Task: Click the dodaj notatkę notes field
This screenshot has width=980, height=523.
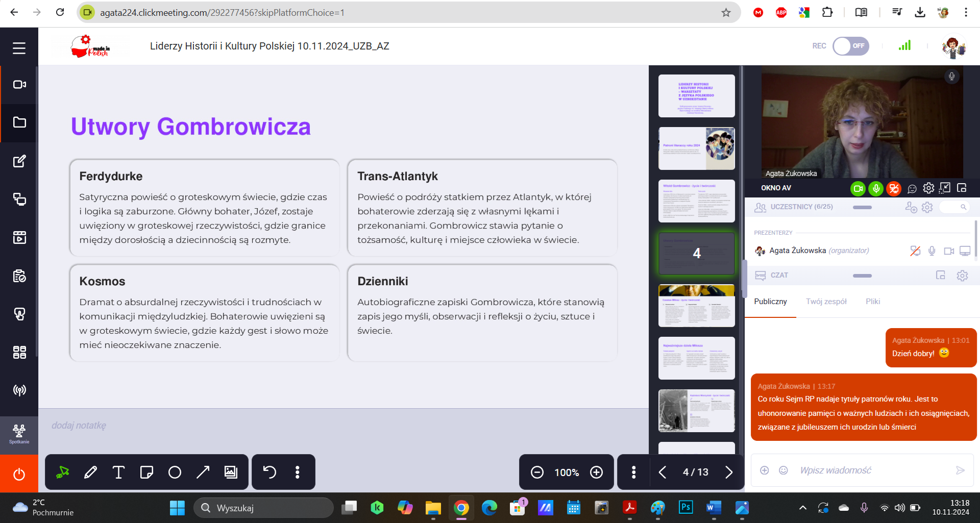Action: click(343, 426)
